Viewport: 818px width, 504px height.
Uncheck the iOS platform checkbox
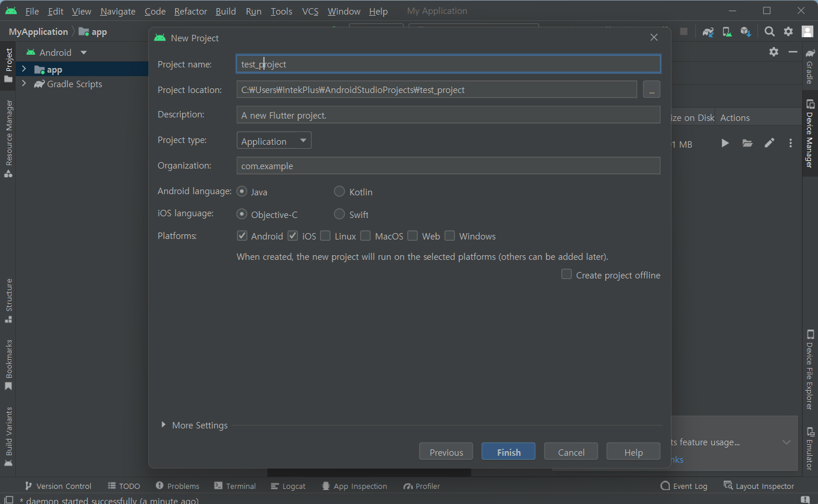coord(293,235)
